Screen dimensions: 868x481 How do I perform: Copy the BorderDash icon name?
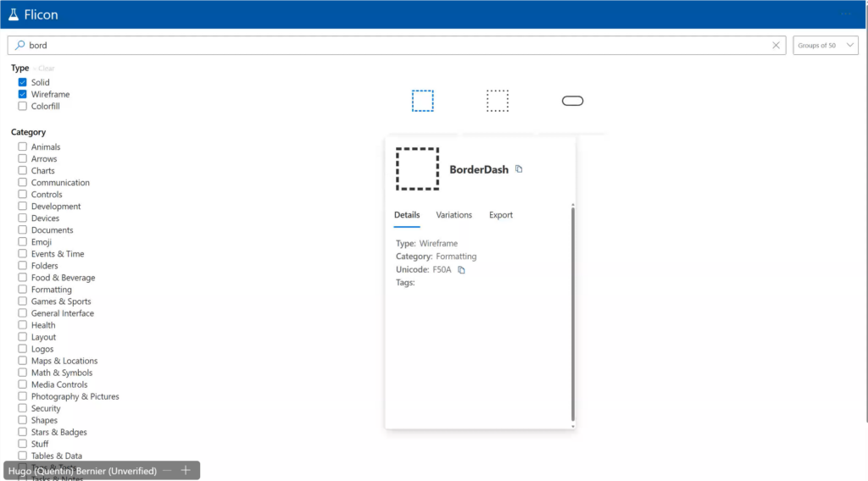[520, 169]
